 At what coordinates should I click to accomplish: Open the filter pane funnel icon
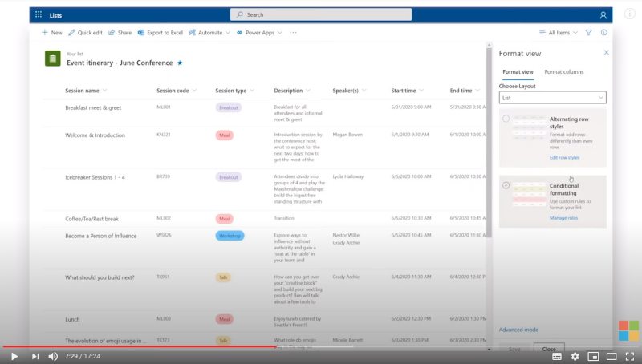(x=588, y=33)
